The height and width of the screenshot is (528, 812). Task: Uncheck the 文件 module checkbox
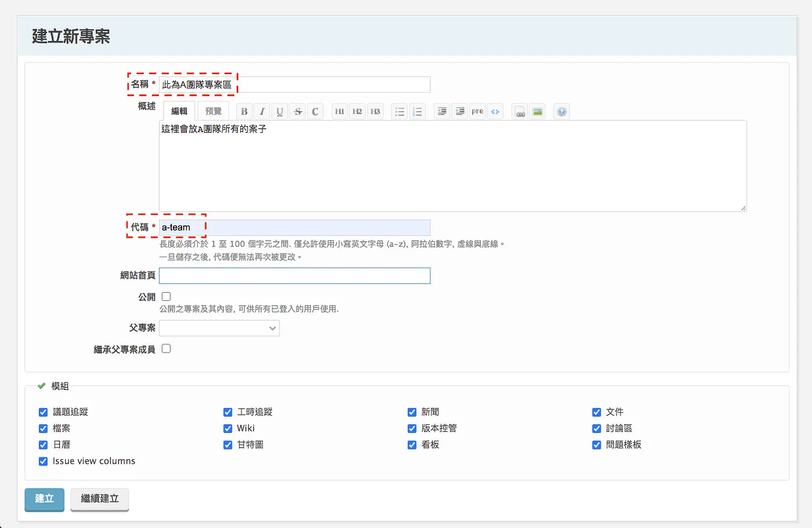point(597,412)
